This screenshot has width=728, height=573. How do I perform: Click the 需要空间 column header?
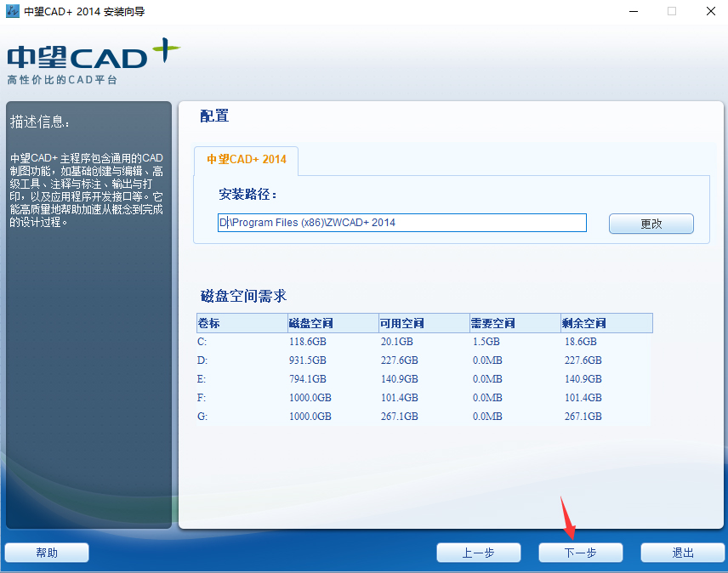[515, 323]
